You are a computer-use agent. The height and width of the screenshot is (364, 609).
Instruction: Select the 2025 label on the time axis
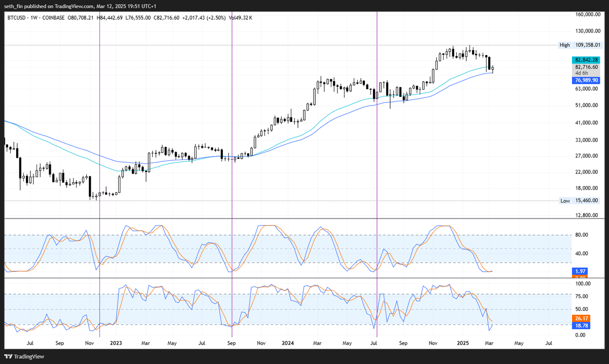coord(462,343)
